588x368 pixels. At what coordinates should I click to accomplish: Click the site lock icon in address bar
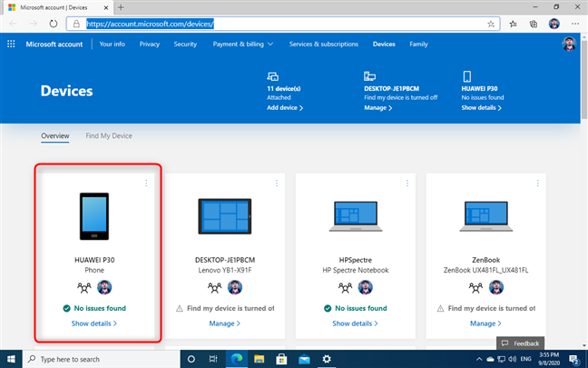(x=76, y=24)
